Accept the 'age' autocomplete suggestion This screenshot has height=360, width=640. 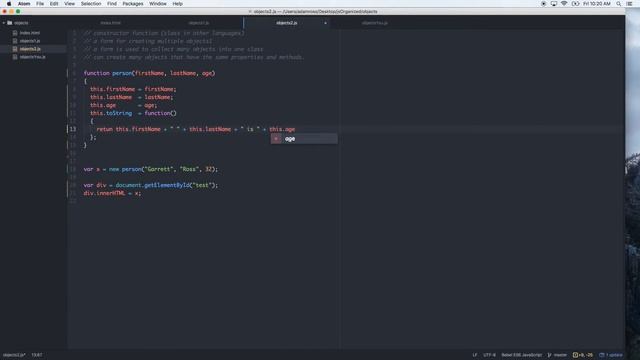pyautogui.click(x=304, y=139)
